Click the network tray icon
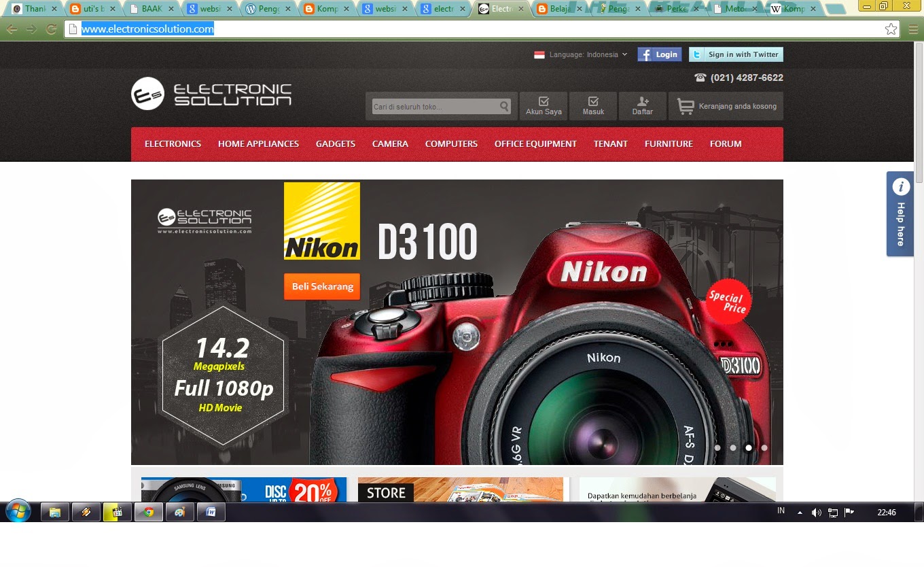The height and width of the screenshot is (567, 924). tap(833, 513)
